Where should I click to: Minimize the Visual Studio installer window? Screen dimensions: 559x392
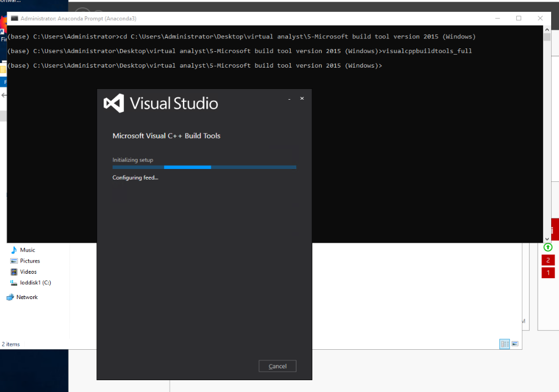click(289, 99)
